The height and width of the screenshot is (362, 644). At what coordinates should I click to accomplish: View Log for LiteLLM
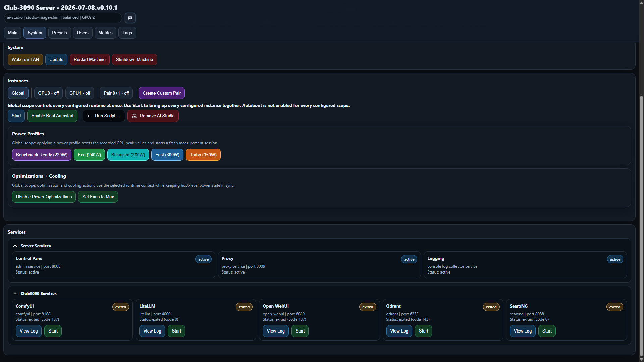[152, 331]
